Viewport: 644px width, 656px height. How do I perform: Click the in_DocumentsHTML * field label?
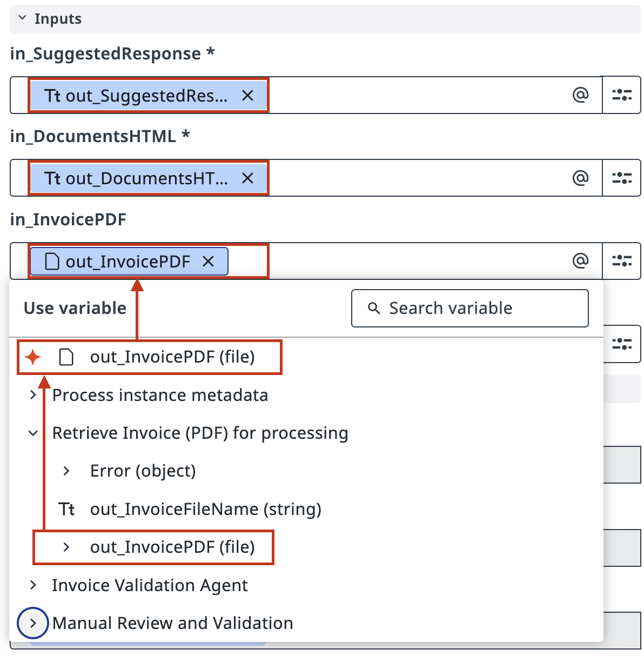pyautogui.click(x=100, y=136)
